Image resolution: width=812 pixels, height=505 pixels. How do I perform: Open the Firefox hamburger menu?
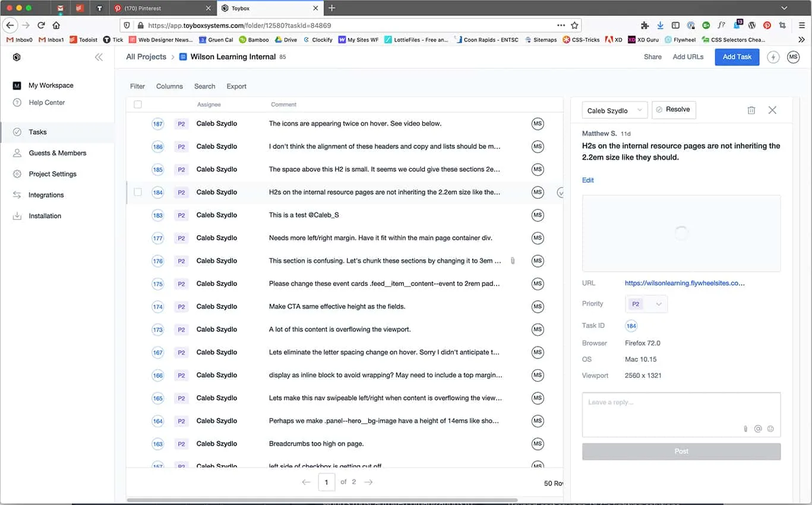click(x=801, y=26)
